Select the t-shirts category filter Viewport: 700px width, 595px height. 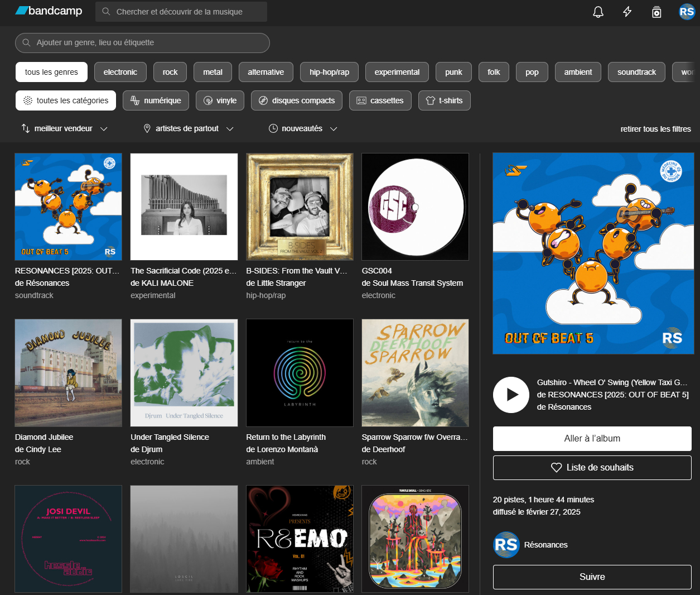444,100
